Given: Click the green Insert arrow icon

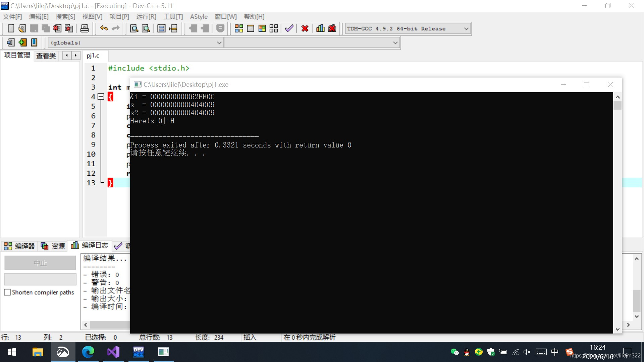Looking at the screenshot, I should click(22, 43).
